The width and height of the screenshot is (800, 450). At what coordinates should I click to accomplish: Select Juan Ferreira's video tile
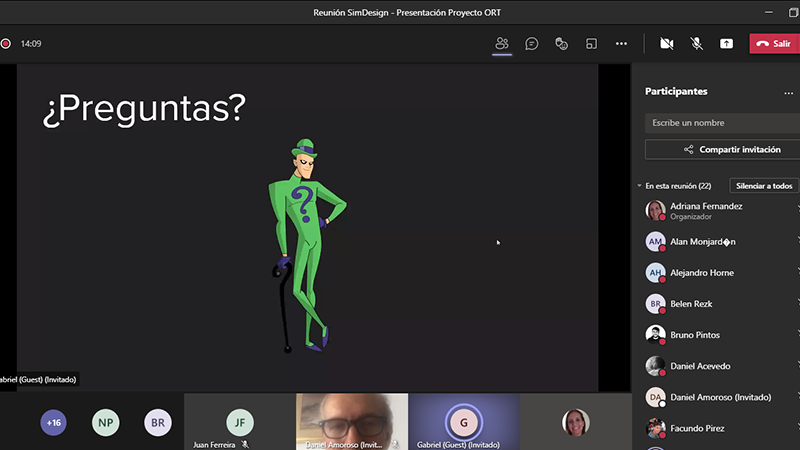point(240,421)
